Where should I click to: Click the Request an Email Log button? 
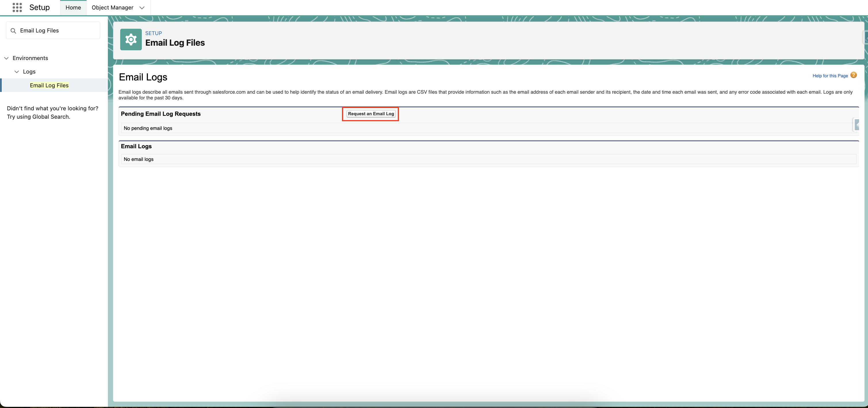(x=370, y=114)
